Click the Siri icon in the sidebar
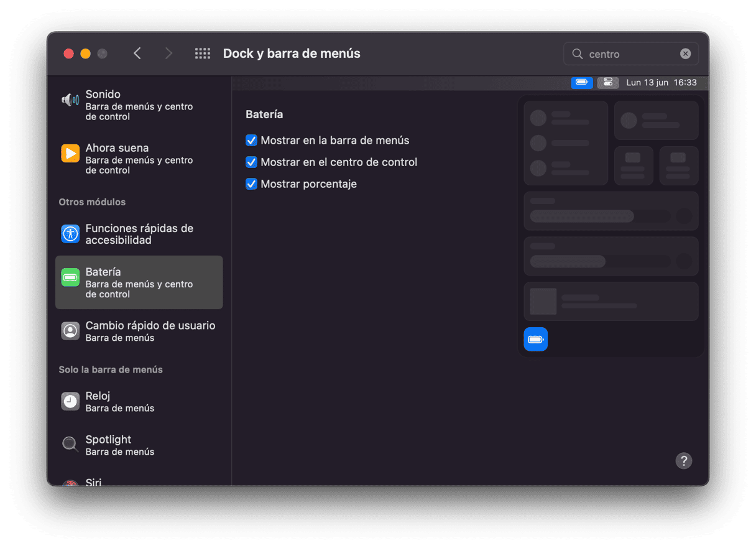 click(70, 483)
